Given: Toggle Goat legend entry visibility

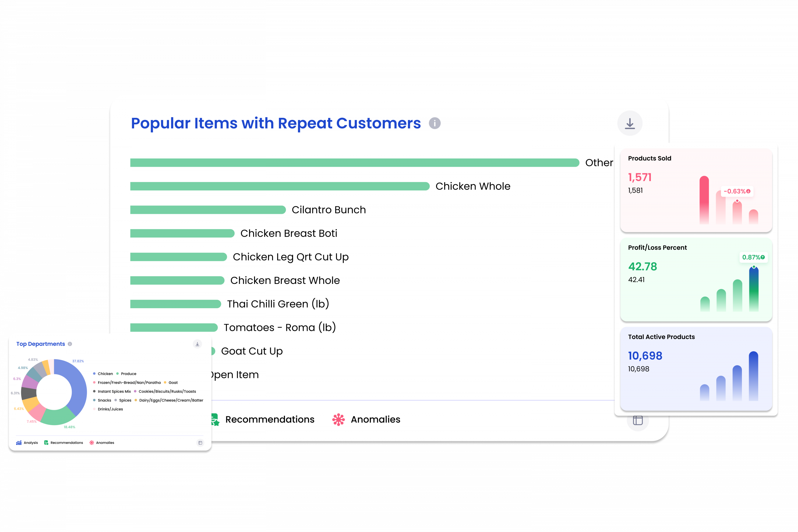Looking at the screenshot, I should coord(173,382).
